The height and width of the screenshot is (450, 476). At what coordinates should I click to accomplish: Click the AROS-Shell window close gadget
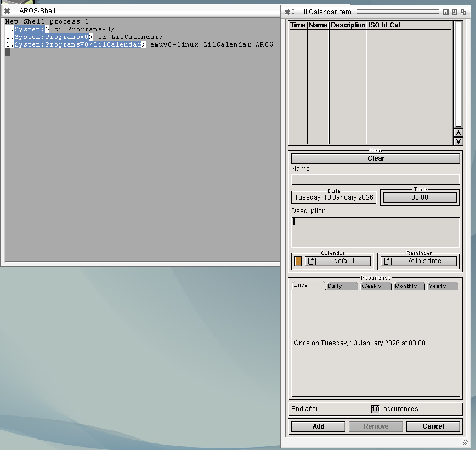[x=7, y=10]
